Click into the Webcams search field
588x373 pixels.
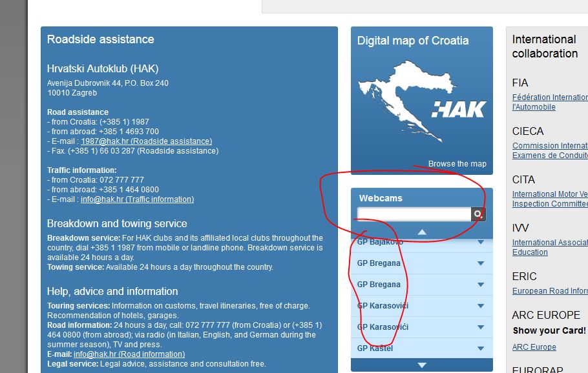pyautogui.click(x=414, y=214)
